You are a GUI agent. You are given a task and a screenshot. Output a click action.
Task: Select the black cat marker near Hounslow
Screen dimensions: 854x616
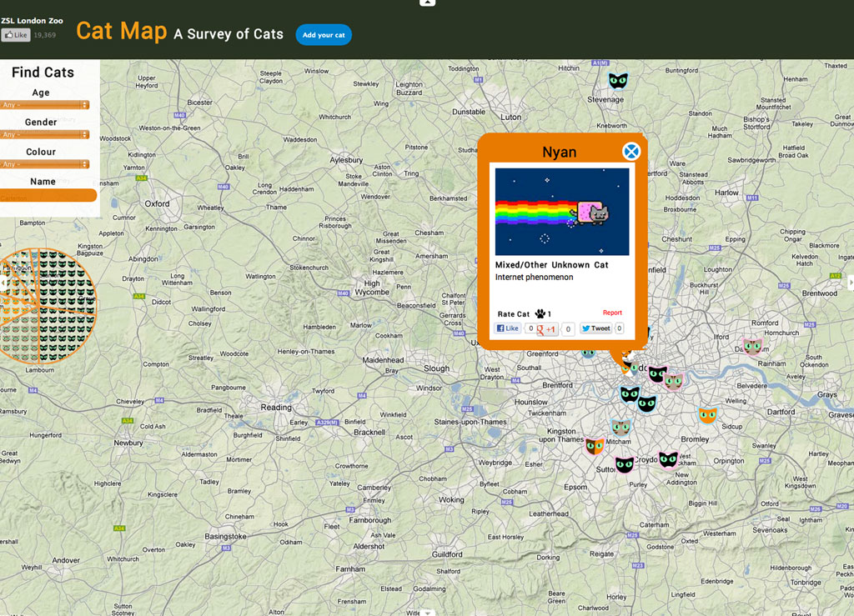point(631,396)
